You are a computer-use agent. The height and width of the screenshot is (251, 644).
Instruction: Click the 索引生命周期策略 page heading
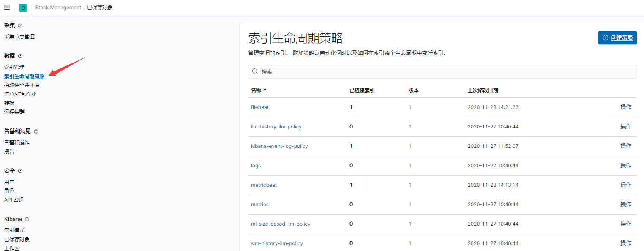296,38
